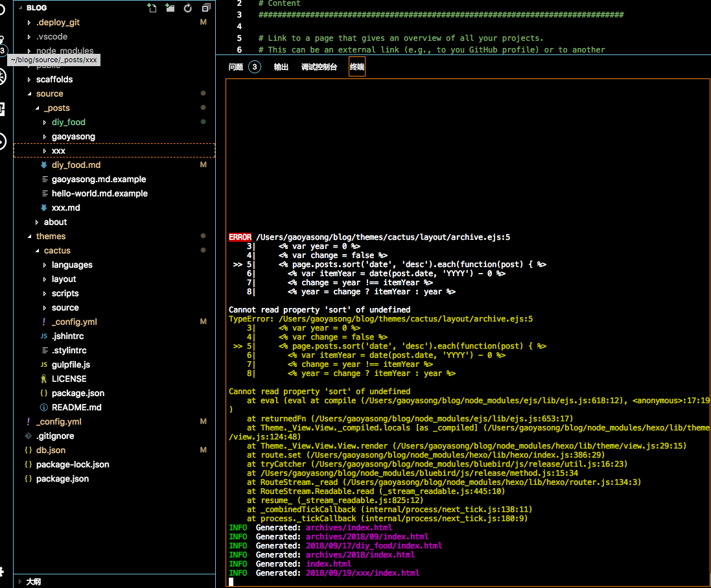The width and height of the screenshot is (711, 588).
Task: Expand the about folder
Action: point(37,222)
